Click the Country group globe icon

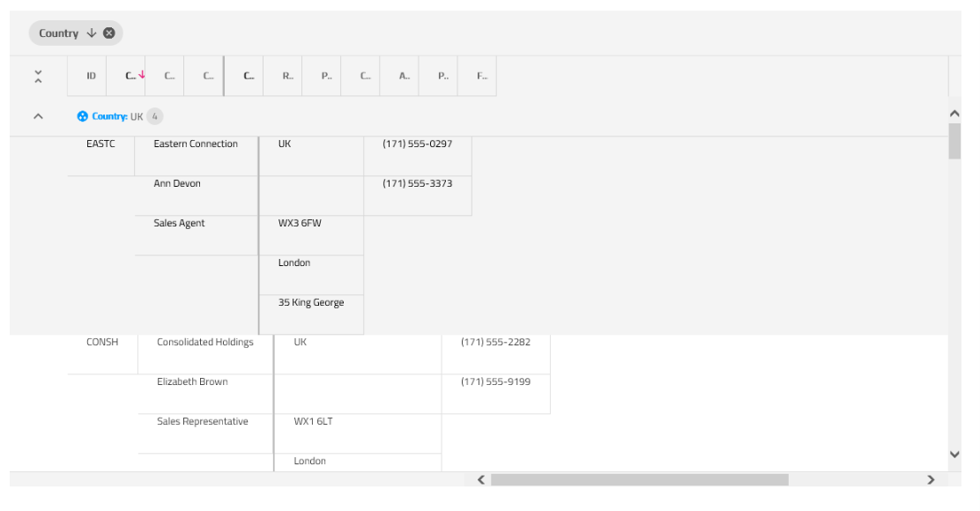[x=83, y=116]
